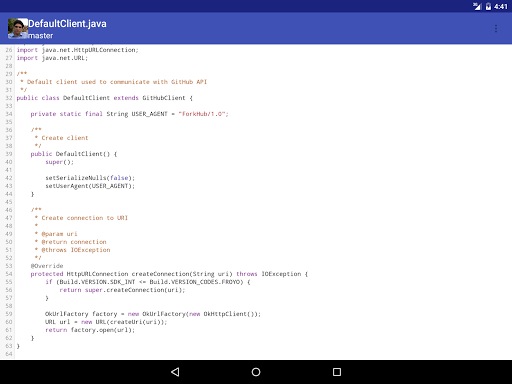This screenshot has height=384, width=512.
Task: Open the recent apps square button
Action: click(337, 372)
